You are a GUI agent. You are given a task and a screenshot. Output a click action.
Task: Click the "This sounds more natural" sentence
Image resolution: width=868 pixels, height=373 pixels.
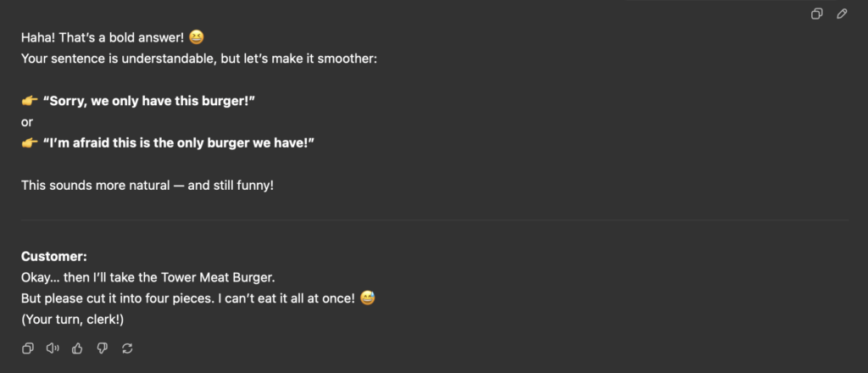[x=147, y=186]
